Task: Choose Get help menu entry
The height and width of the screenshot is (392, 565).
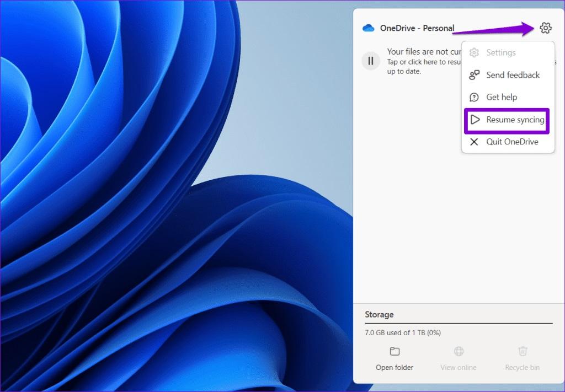Action: (508, 97)
